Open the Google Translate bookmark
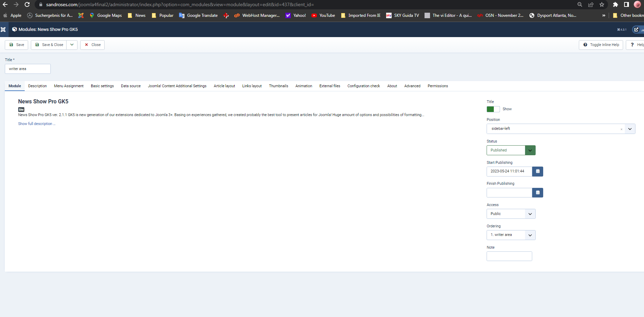 (x=199, y=15)
